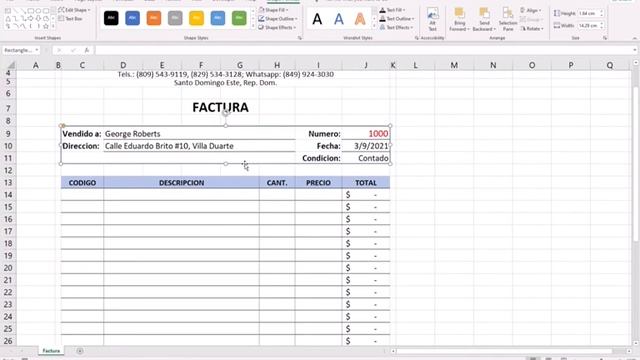
Task: Open the Text Effects dropdown
Action: 396,27
